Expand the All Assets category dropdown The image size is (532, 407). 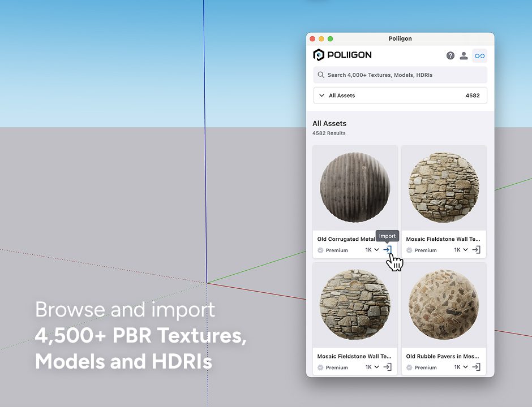400,96
